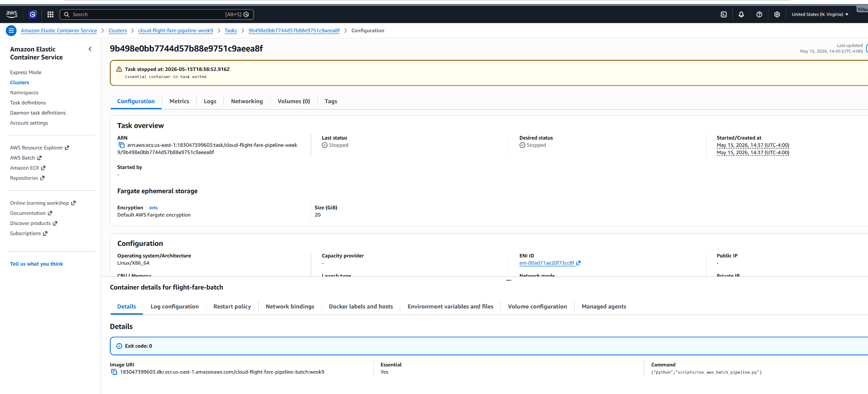Open the Environment variables and files tab

pos(450,307)
